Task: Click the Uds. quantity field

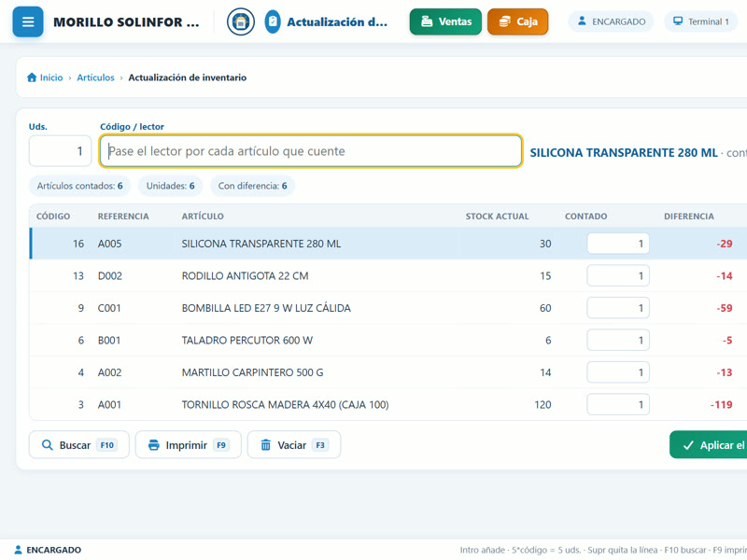Action: [60, 151]
